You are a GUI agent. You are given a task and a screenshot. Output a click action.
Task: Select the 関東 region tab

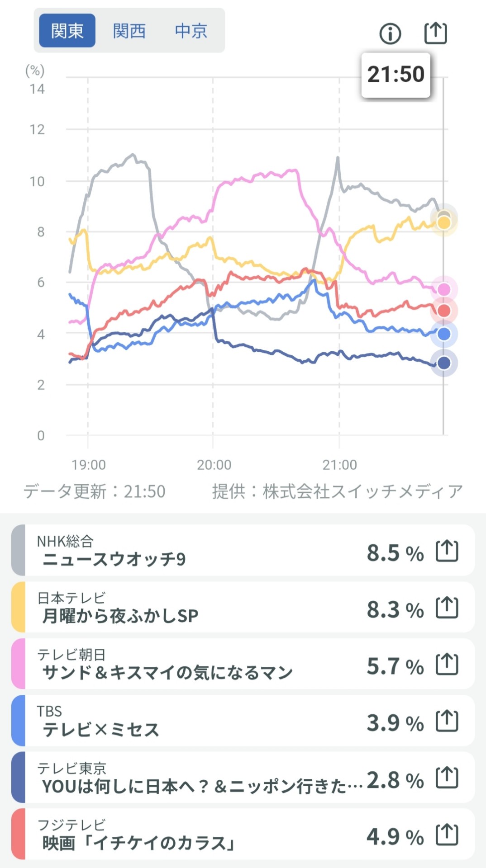67,31
